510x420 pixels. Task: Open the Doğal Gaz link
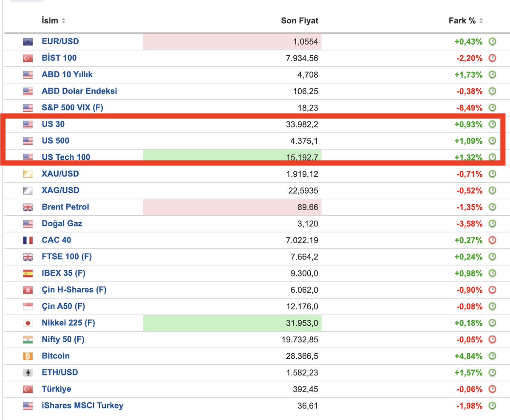tap(62, 224)
